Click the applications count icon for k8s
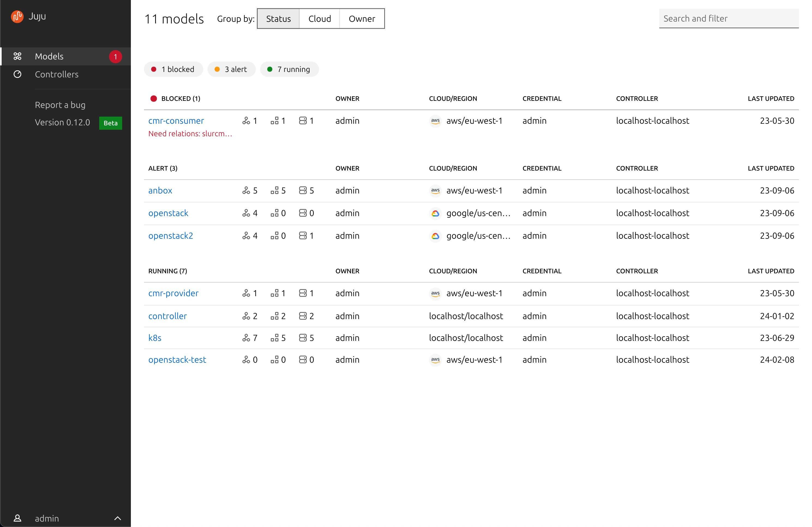This screenshot has height=527, width=812. (246, 337)
